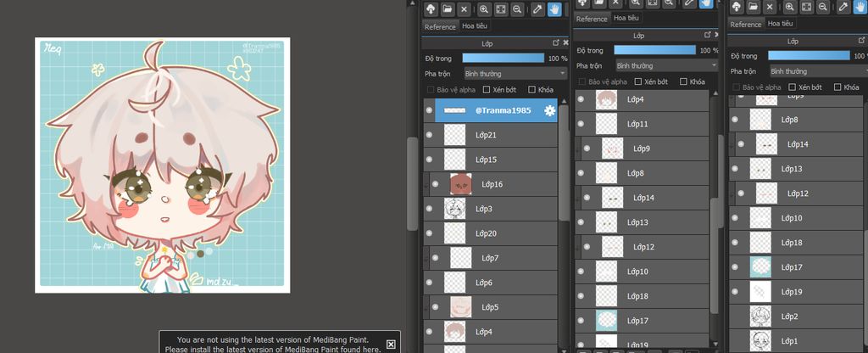This screenshot has width=868, height=353.
Task: Undock the right Lớp panel with float icon
Action: point(861,41)
